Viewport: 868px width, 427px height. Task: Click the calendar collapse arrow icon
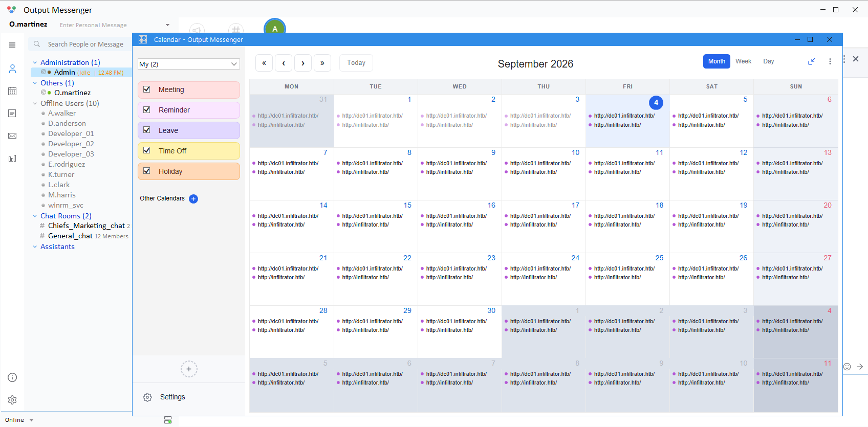[812, 61]
